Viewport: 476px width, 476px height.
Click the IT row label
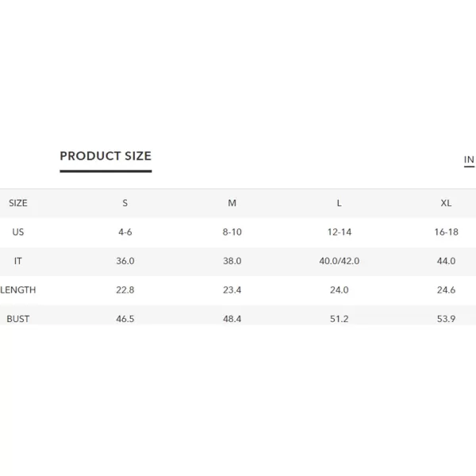18,261
